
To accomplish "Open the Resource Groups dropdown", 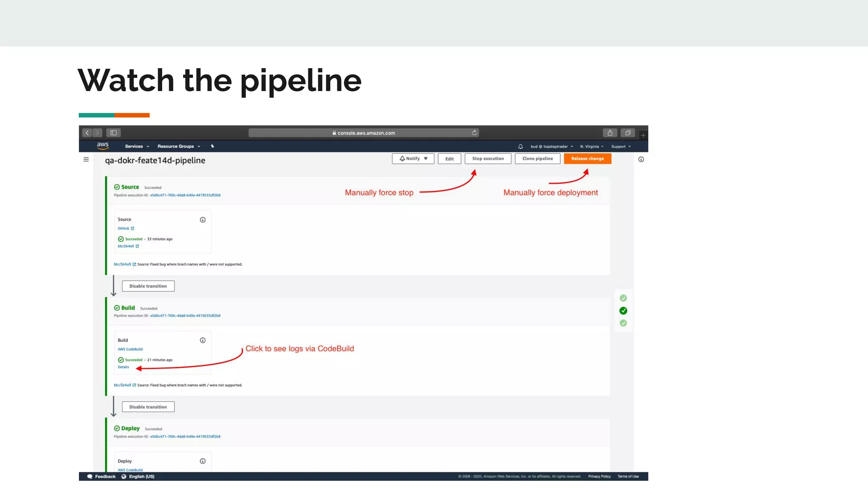I will 179,147.
